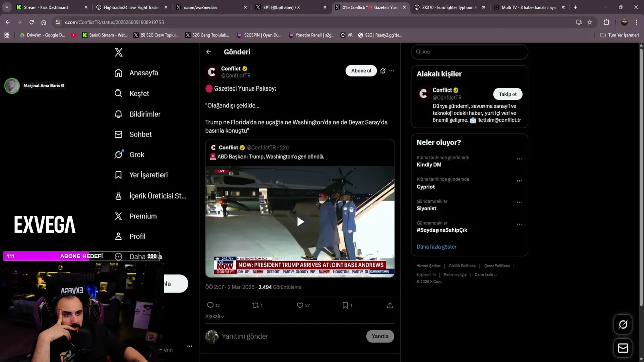The height and width of the screenshot is (362, 644).
Task: Switch to x.com/ww3mediaa tab
Action: (211, 7)
